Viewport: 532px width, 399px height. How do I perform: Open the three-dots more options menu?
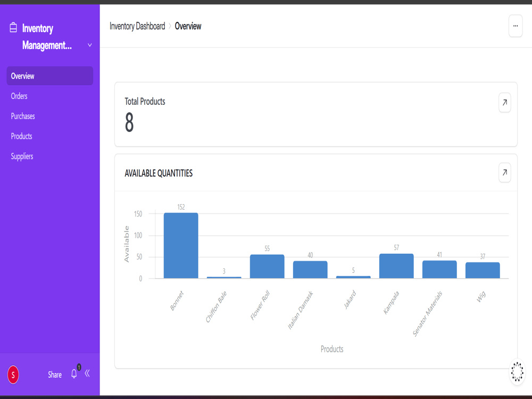tap(516, 26)
